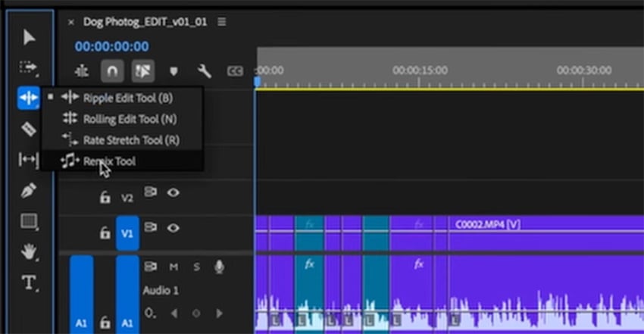The image size is (644, 334).
Task: Solo the Audio 1 track
Action: 196,267
